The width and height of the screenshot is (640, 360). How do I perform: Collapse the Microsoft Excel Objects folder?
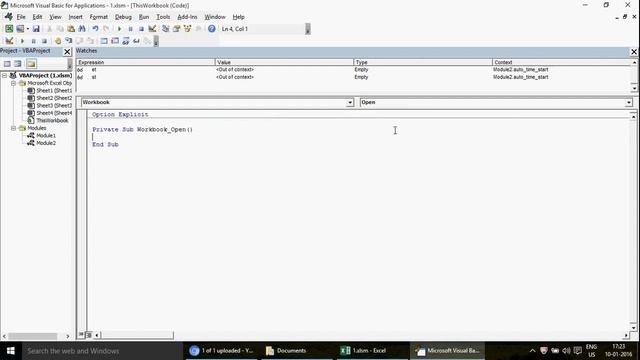click(13, 83)
